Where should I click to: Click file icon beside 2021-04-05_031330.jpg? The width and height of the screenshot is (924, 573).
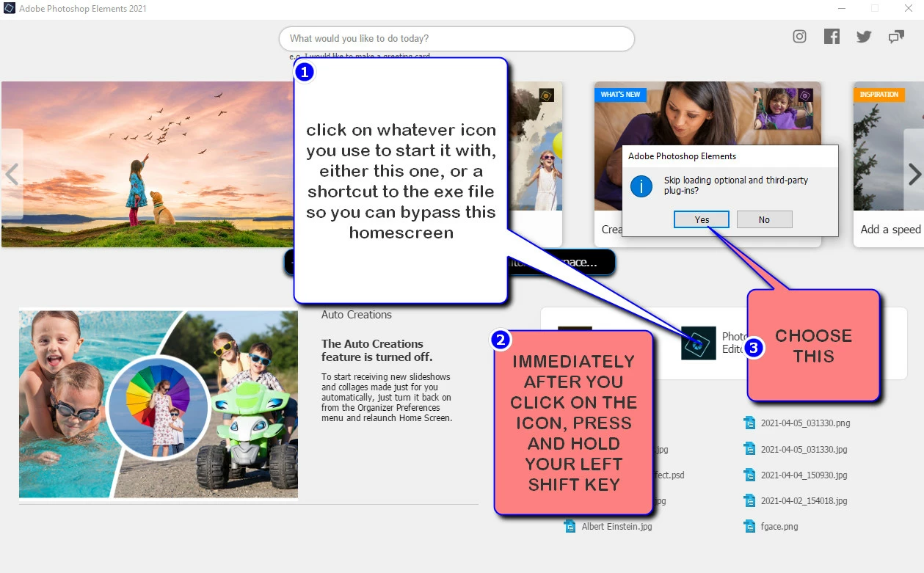(x=749, y=448)
